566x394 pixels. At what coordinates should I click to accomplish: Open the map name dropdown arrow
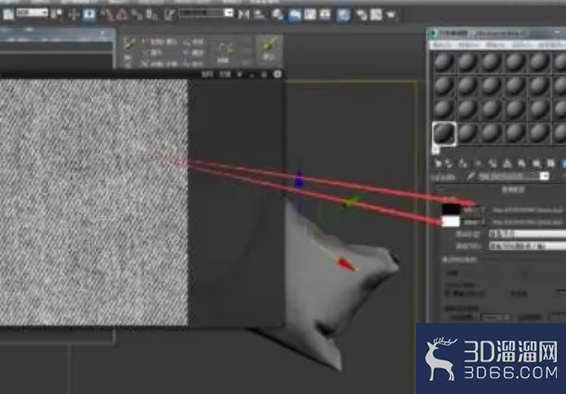pyautogui.click(x=544, y=176)
